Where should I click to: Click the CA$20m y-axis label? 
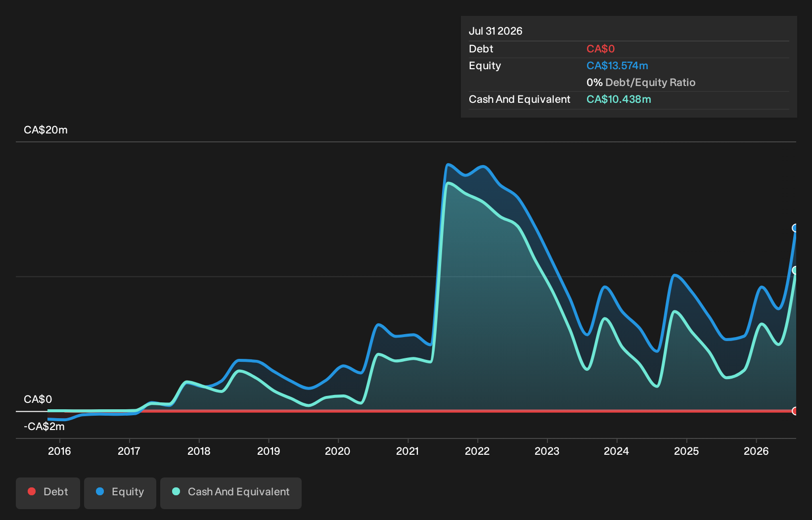pos(45,130)
